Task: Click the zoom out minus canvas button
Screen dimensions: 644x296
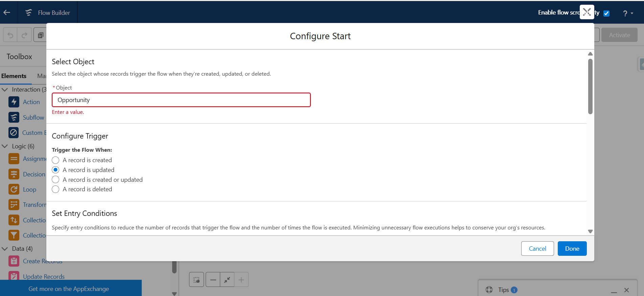Action: click(x=213, y=280)
